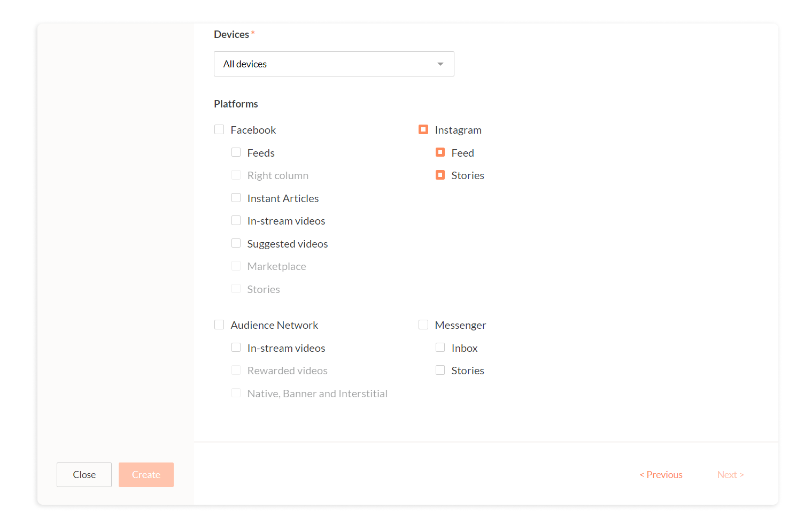Image resolution: width=812 pixels, height=532 pixels.
Task: Enable the Audience Network checkbox
Action: [x=219, y=325]
